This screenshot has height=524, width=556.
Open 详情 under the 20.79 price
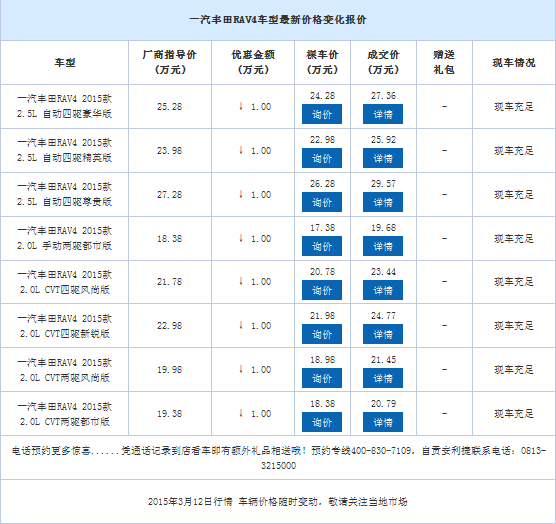click(x=383, y=422)
